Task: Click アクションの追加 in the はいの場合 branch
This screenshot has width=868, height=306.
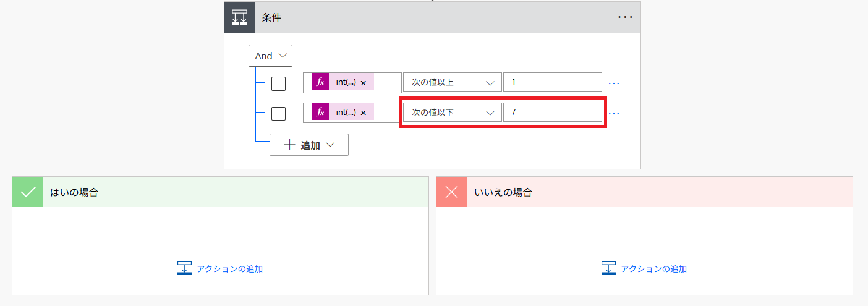Action: [x=220, y=269]
